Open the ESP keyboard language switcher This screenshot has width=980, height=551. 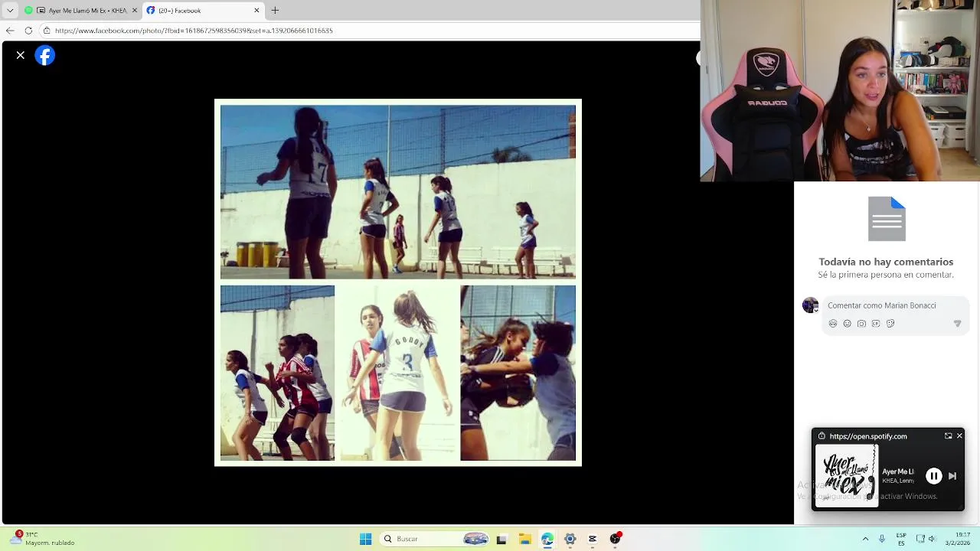[x=901, y=539]
